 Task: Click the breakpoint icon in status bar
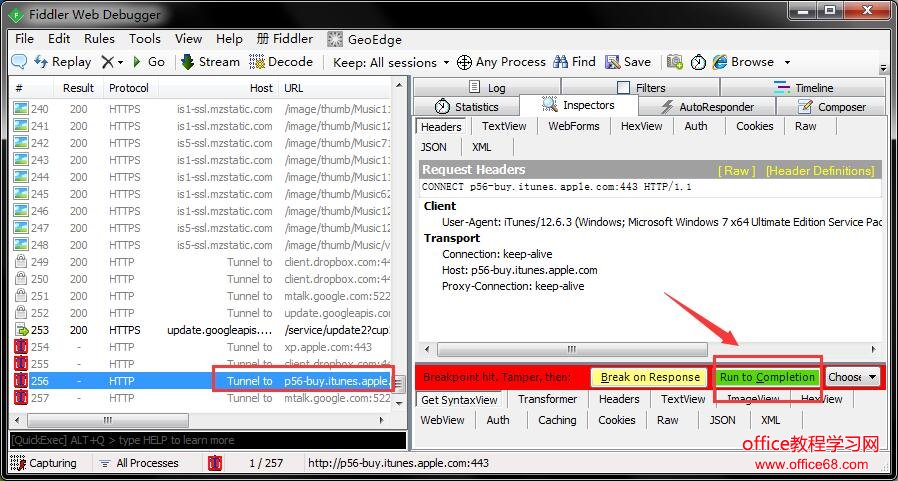pos(215,463)
